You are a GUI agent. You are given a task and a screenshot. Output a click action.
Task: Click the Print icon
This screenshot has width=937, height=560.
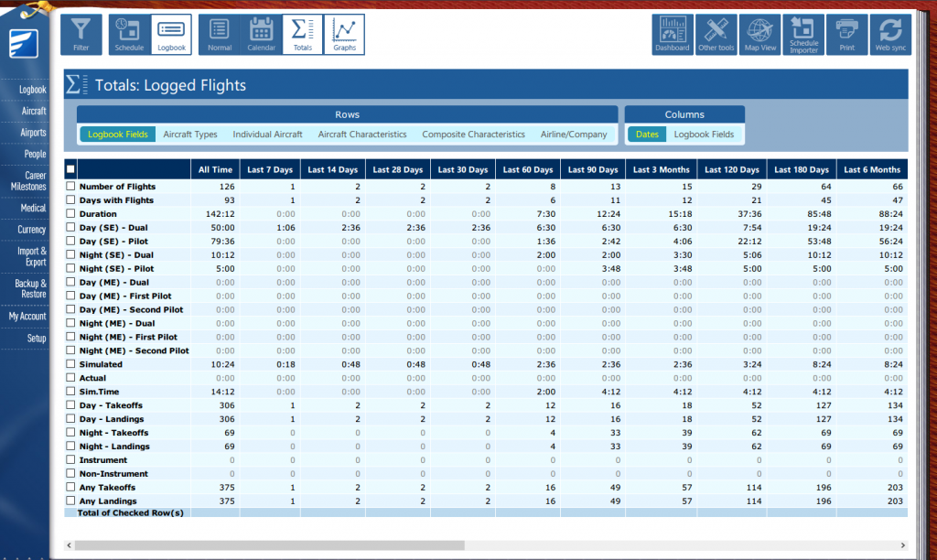(x=846, y=34)
